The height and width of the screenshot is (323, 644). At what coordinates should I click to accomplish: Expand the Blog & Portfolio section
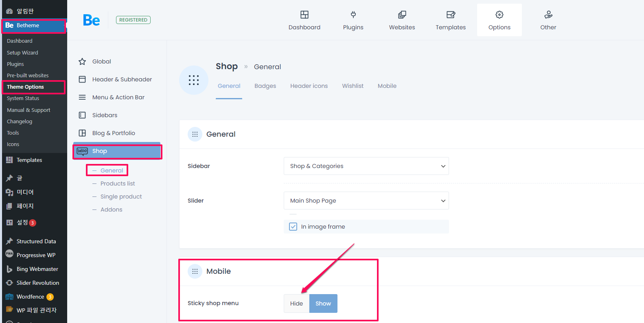[114, 133]
